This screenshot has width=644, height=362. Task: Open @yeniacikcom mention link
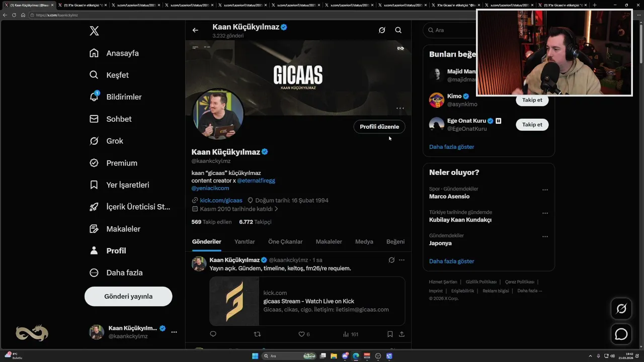tap(210, 188)
